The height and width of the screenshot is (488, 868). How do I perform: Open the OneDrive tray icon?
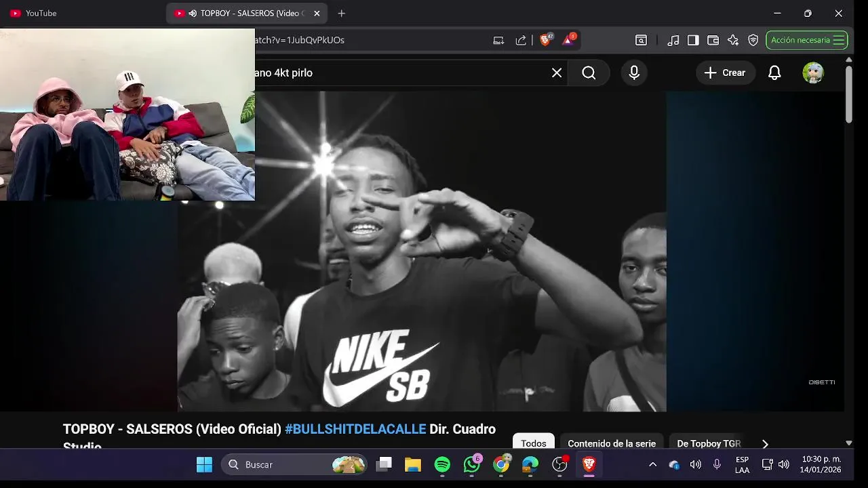674,465
